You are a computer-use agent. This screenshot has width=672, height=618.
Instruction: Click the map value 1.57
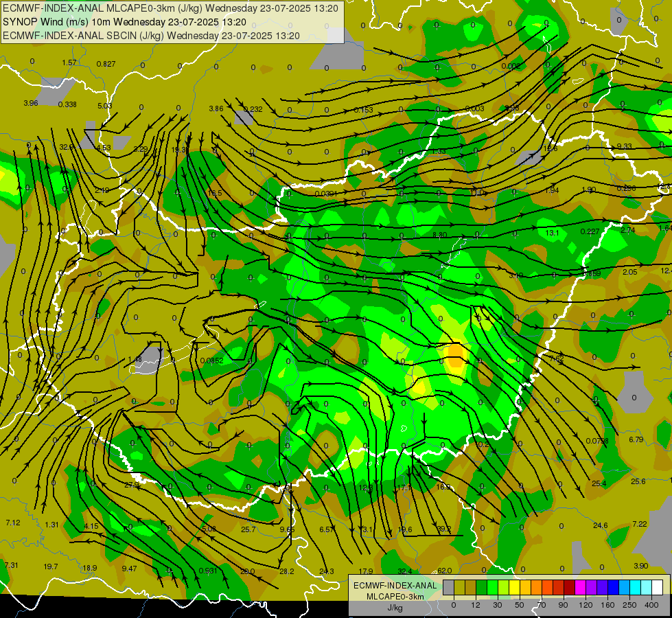tap(69, 62)
